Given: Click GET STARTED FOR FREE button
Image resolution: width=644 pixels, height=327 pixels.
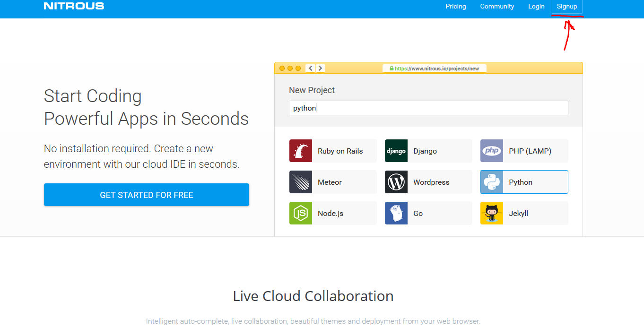Looking at the screenshot, I should coord(147,195).
